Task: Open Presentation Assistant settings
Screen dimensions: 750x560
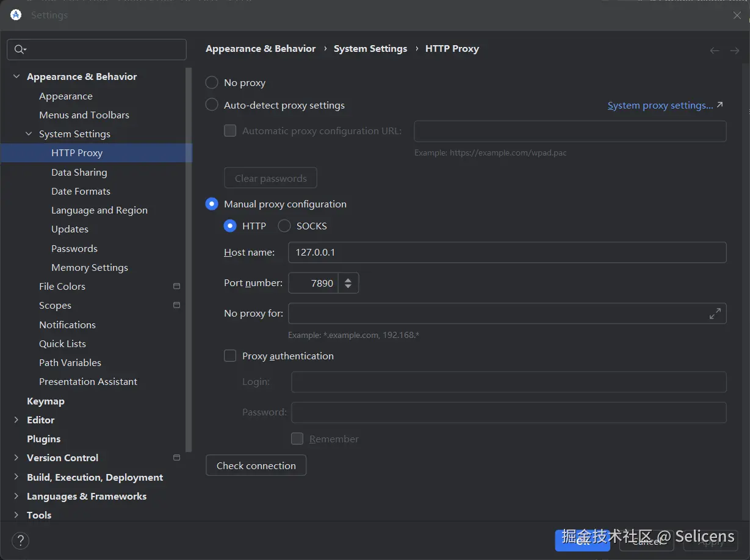Action: pos(88,381)
